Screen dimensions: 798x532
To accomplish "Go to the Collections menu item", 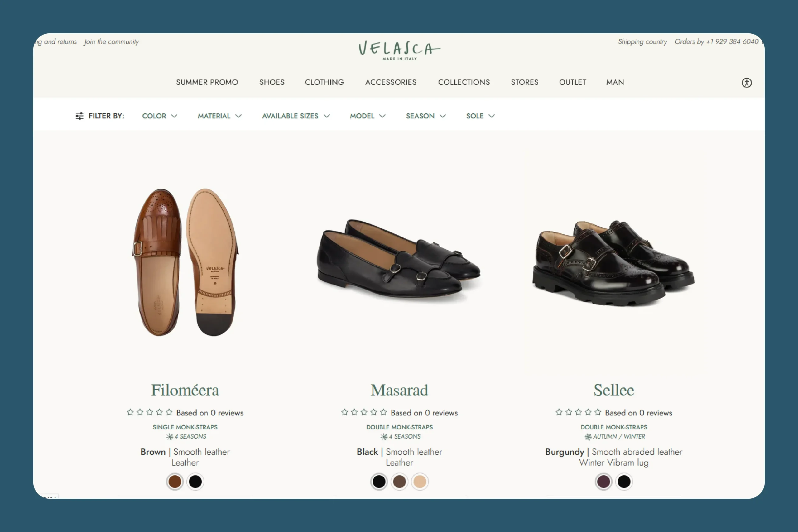I will tap(464, 82).
